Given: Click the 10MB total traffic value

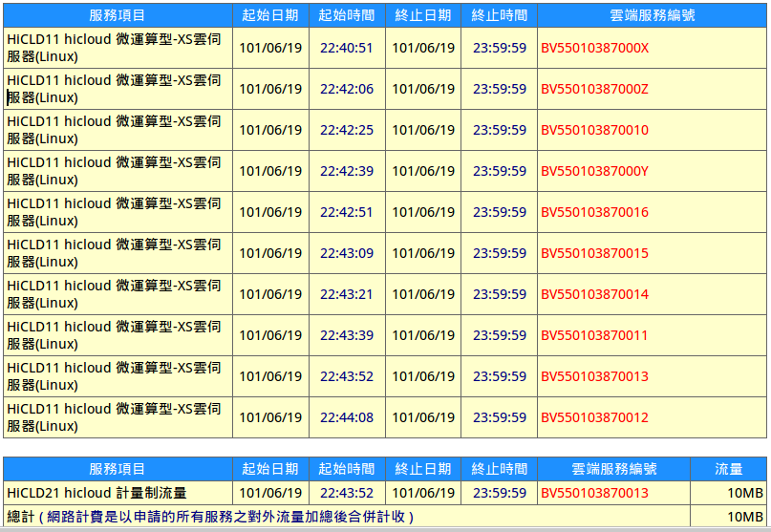Looking at the screenshot, I should [x=745, y=518].
